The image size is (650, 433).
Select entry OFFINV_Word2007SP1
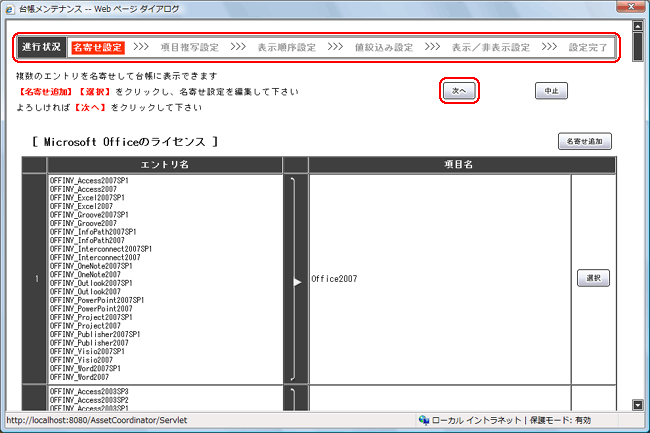pyautogui.click(x=85, y=368)
